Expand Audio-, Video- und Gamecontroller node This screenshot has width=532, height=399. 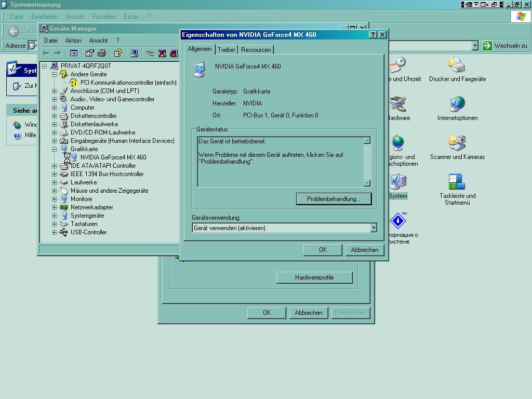coord(54,99)
